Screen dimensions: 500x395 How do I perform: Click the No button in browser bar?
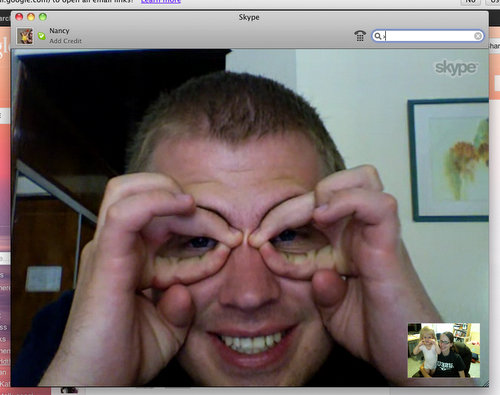coord(470,2)
